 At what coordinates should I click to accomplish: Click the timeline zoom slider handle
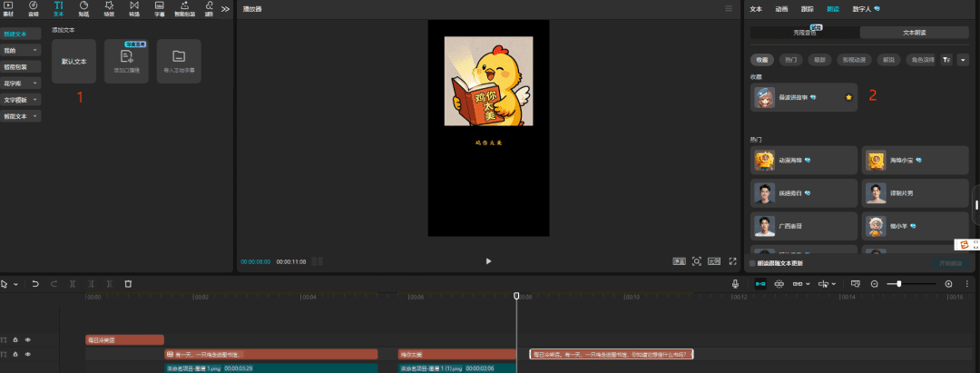(898, 284)
